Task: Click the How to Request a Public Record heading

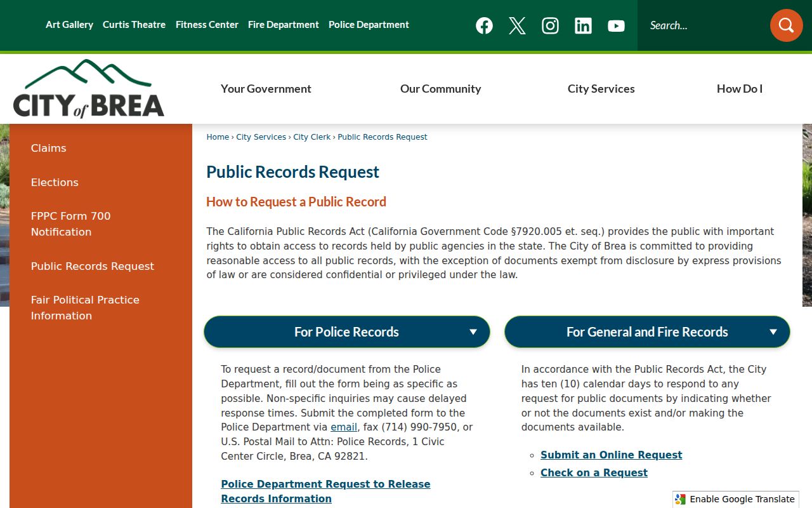Action: 296,202
